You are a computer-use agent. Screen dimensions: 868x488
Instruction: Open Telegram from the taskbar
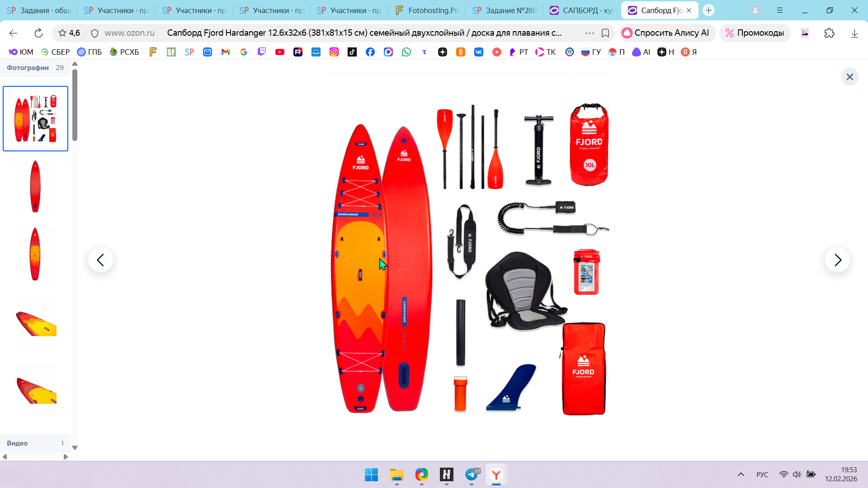click(472, 475)
